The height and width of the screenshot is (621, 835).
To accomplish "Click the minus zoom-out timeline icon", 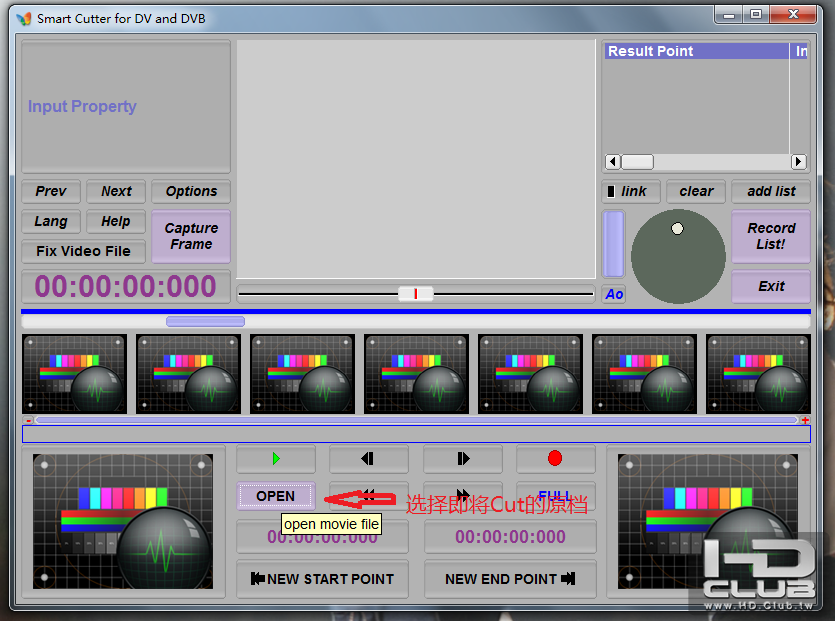I will point(29,420).
